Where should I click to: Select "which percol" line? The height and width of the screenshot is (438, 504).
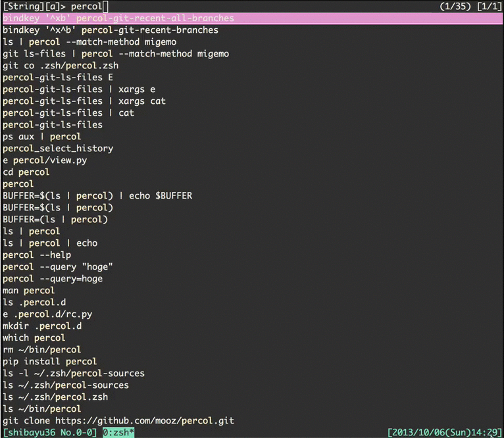(x=34, y=338)
